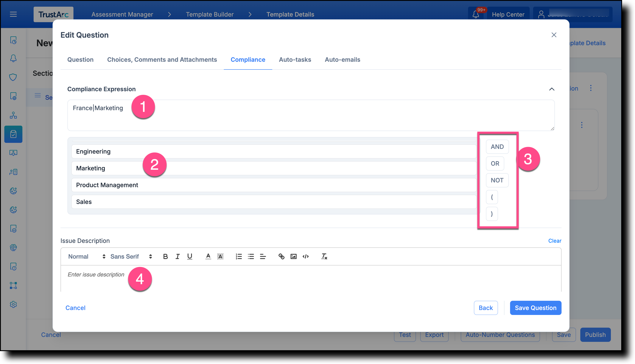Image resolution: width=635 pixels, height=364 pixels.
Task: Switch to the Auto-emails tab
Action: click(x=342, y=60)
